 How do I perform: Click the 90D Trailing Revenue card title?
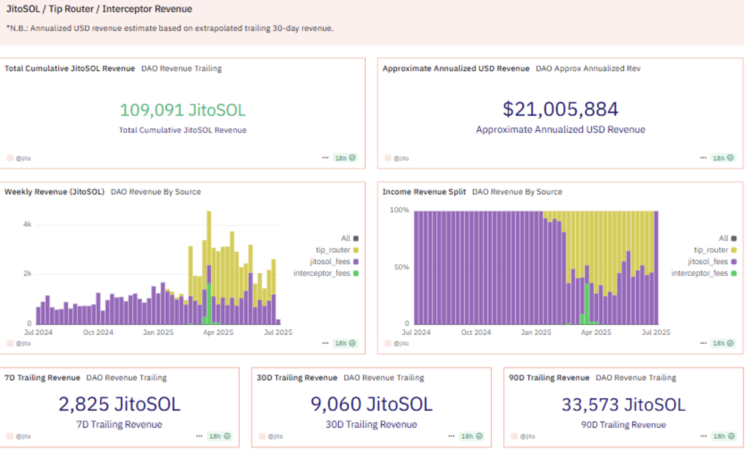549,377
